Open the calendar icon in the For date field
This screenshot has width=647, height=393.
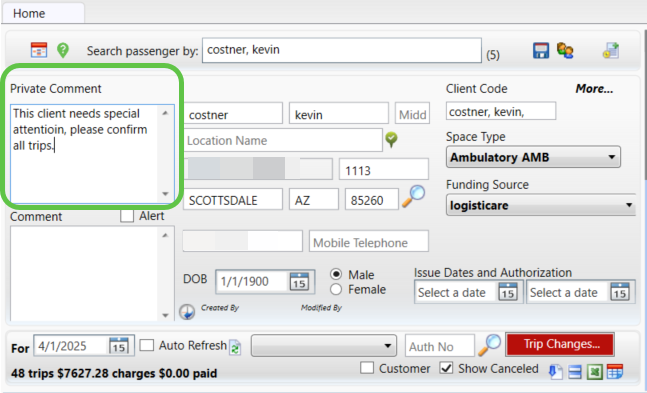118,346
